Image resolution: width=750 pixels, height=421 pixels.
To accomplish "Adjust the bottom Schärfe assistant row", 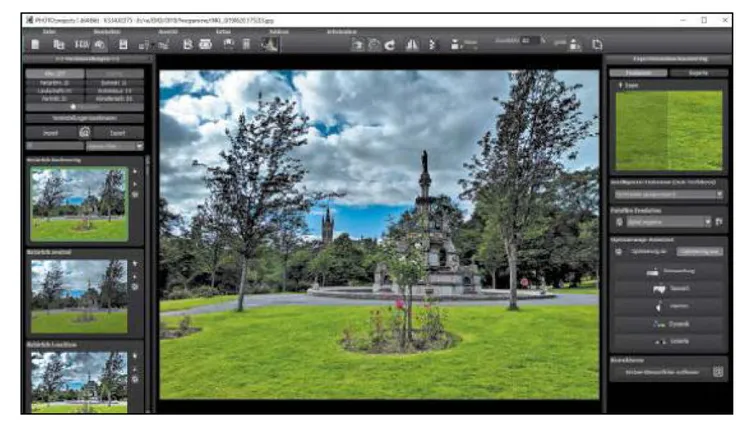I will pyautogui.click(x=669, y=342).
